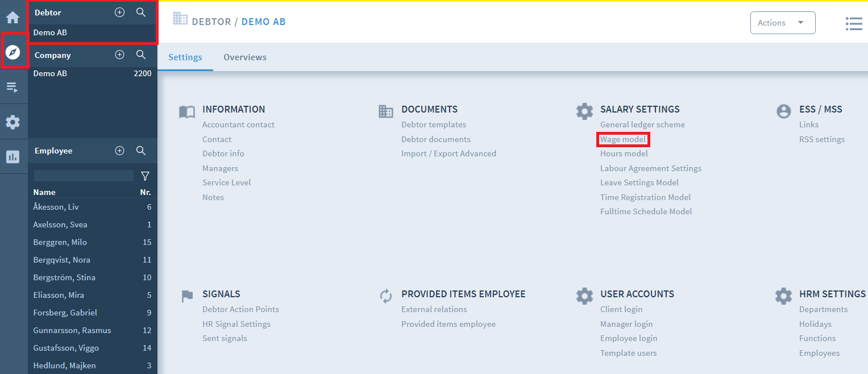Screen dimensions: 868x374
Task: Open Accountant contact link
Action: coord(238,124)
